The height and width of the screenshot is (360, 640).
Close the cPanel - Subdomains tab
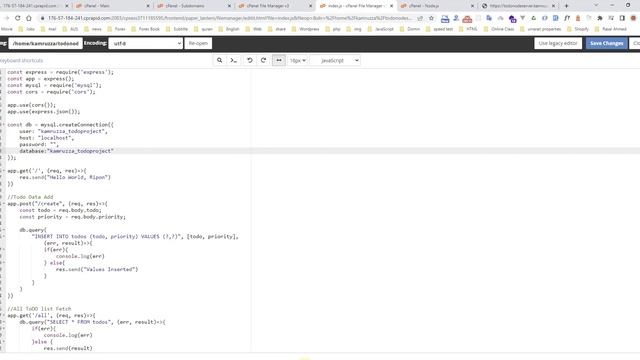pos(229,6)
